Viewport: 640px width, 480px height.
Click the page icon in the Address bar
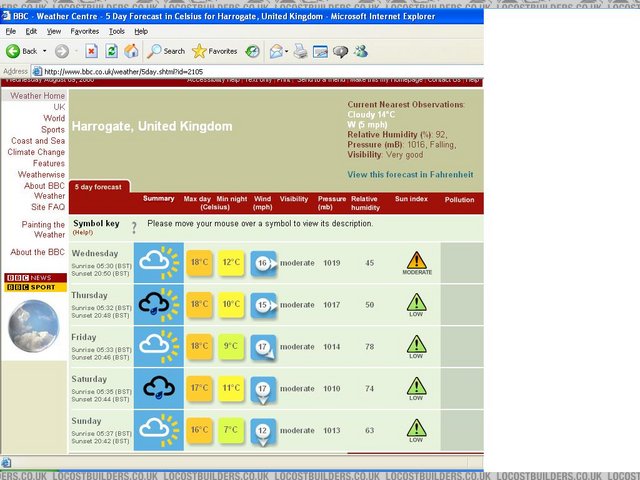(x=37, y=72)
